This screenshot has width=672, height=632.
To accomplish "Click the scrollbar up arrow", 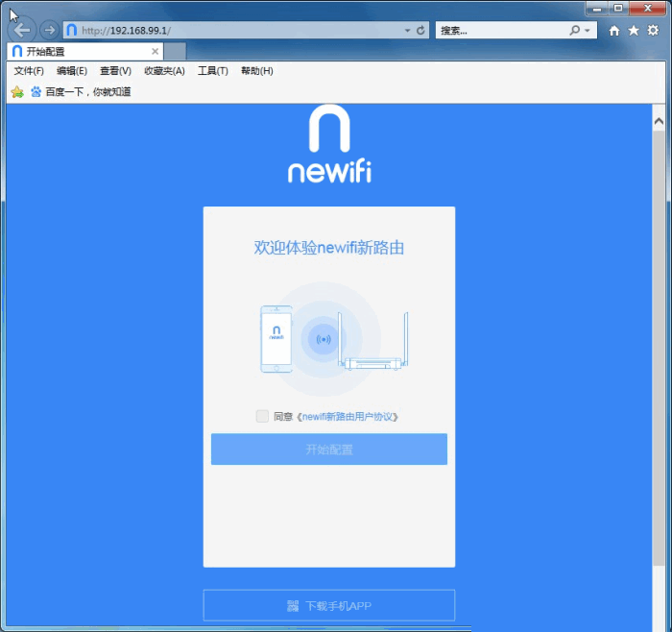I will 659,122.
